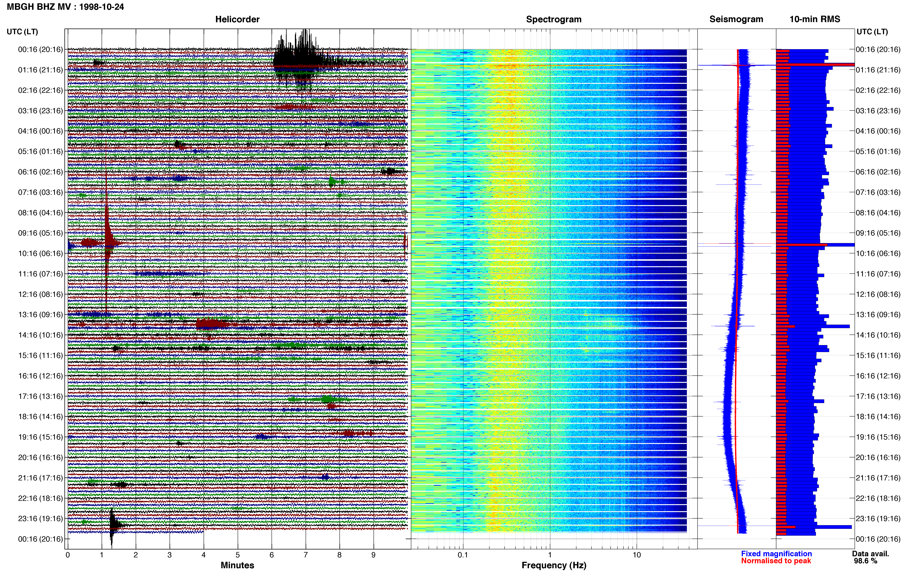Click the '9' minutes tick label
The image size is (924, 578).
click(373, 555)
